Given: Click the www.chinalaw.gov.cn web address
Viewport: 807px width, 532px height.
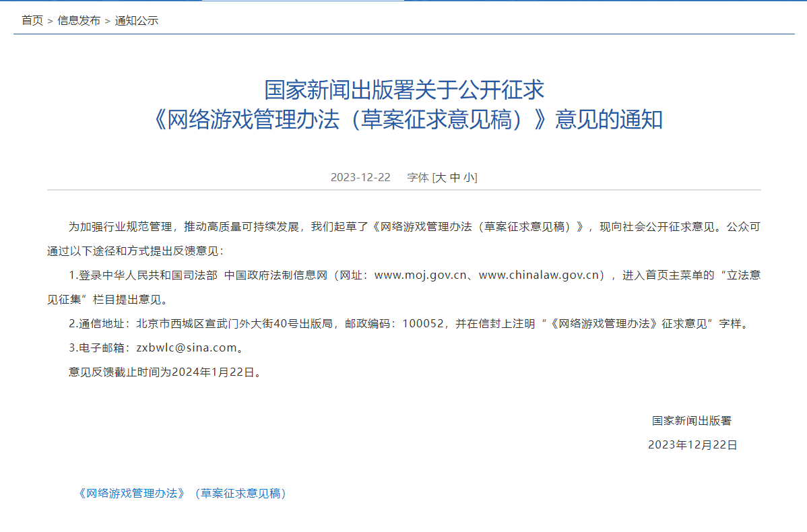Looking at the screenshot, I should pyautogui.click(x=538, y=275).
